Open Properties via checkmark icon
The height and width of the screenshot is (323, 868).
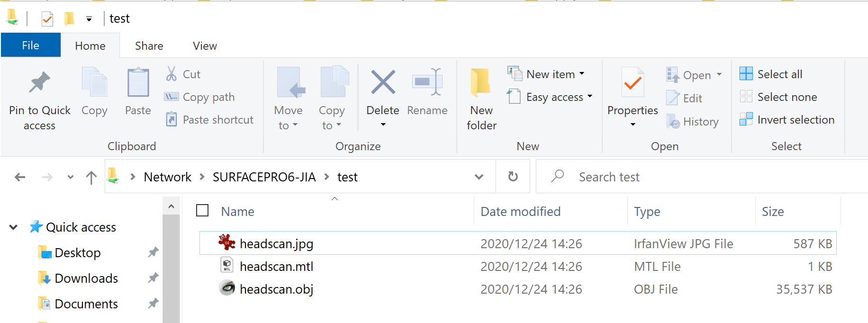[633, 83]
